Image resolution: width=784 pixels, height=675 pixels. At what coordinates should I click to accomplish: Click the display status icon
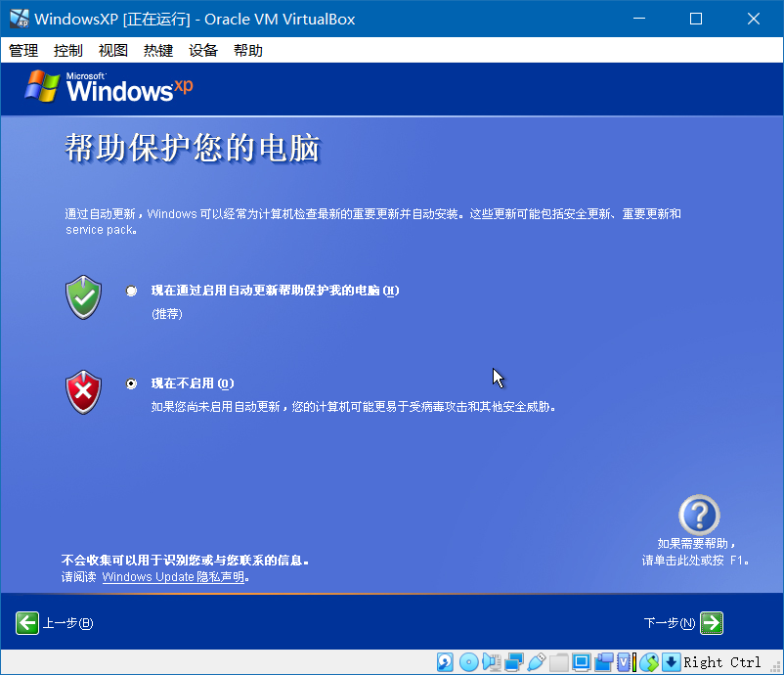click(582, 662)
